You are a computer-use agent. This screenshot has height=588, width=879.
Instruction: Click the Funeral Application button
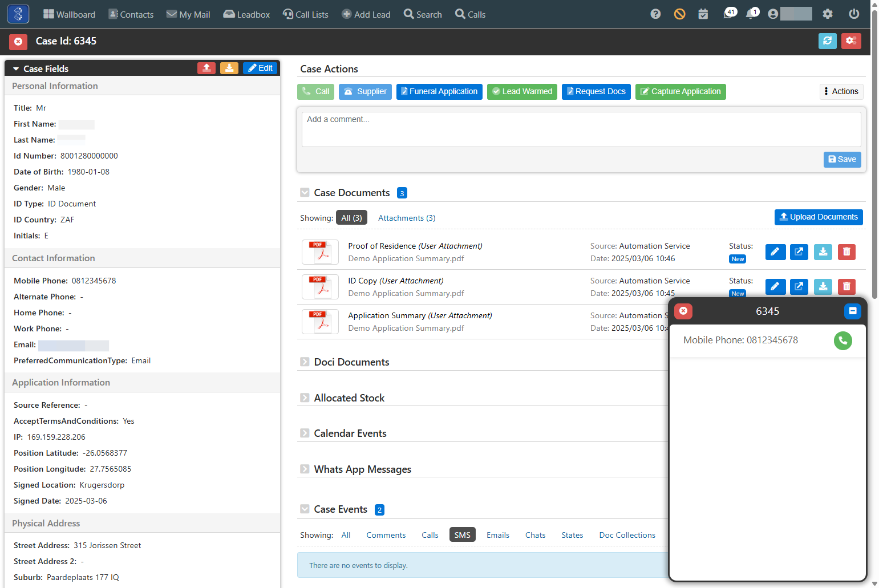(x=439, y=92)
